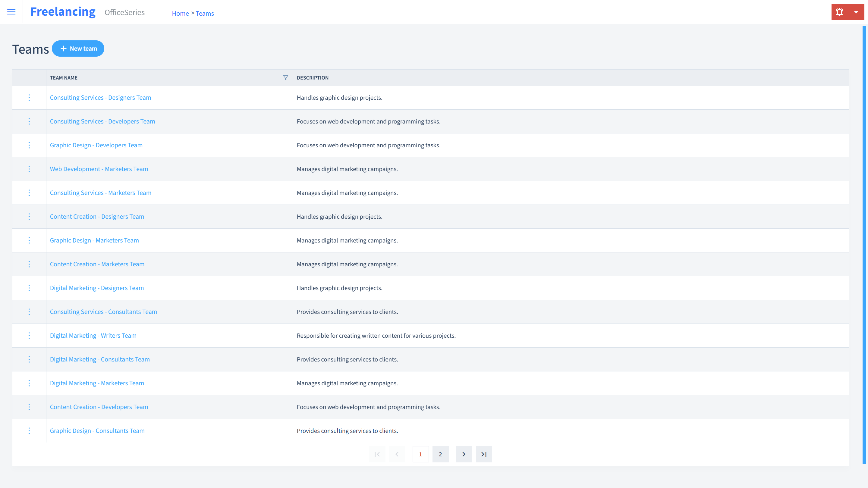Click the last page navigation arrow
The width and height of the screenshot is (868, 488).
[x=484, y=454]
